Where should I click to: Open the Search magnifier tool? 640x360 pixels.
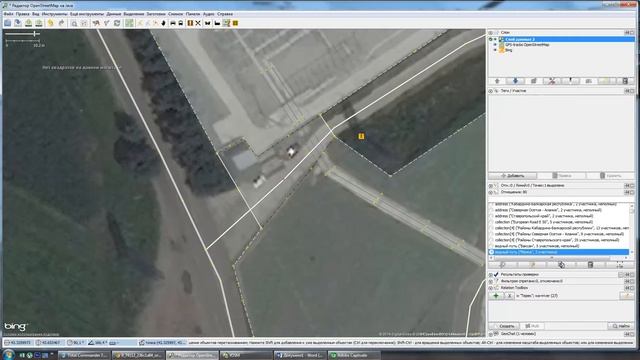point(74,23)
